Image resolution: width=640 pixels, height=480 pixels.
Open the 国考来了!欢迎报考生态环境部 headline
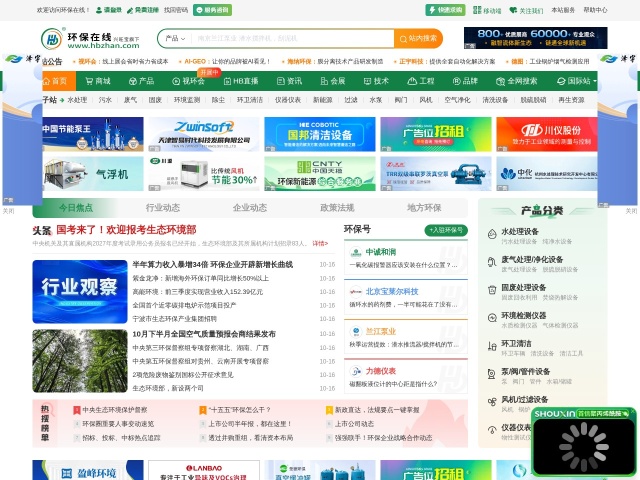point(126,230)
